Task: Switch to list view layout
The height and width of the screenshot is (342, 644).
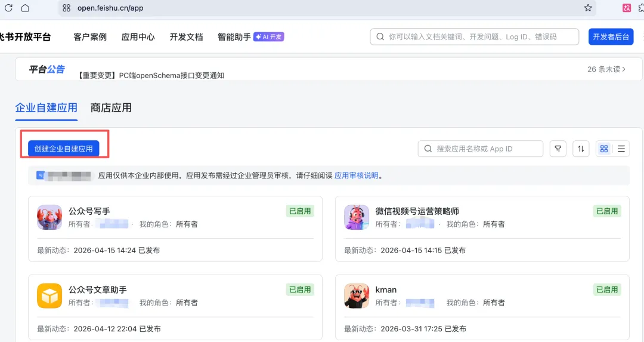Action: [x=621, y=149]
